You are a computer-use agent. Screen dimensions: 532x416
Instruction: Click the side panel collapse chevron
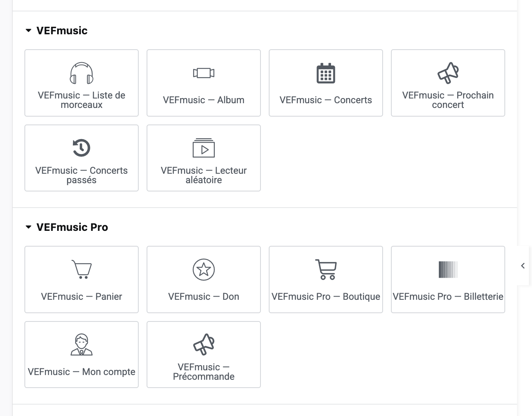(x=523, y=266)
